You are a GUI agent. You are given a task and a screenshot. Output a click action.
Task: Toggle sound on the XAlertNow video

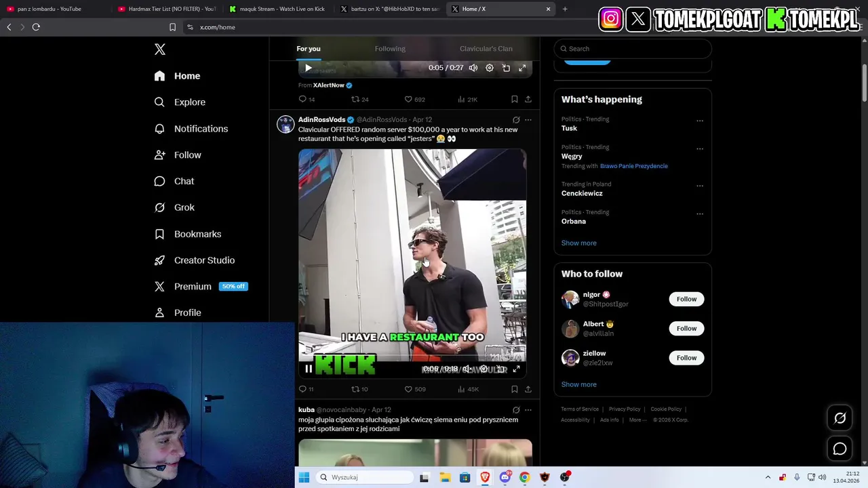coord(473,68)
